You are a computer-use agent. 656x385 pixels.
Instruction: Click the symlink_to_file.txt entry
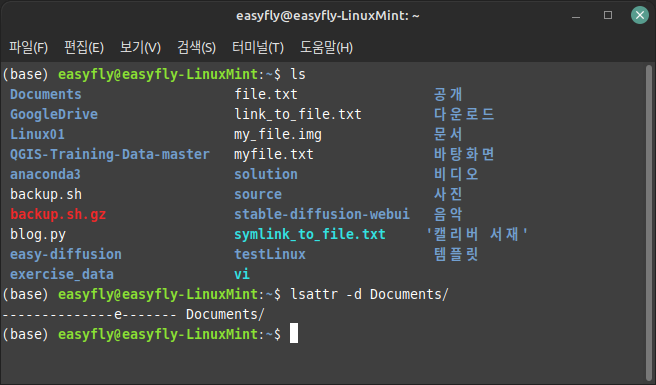tap(310, 234)
